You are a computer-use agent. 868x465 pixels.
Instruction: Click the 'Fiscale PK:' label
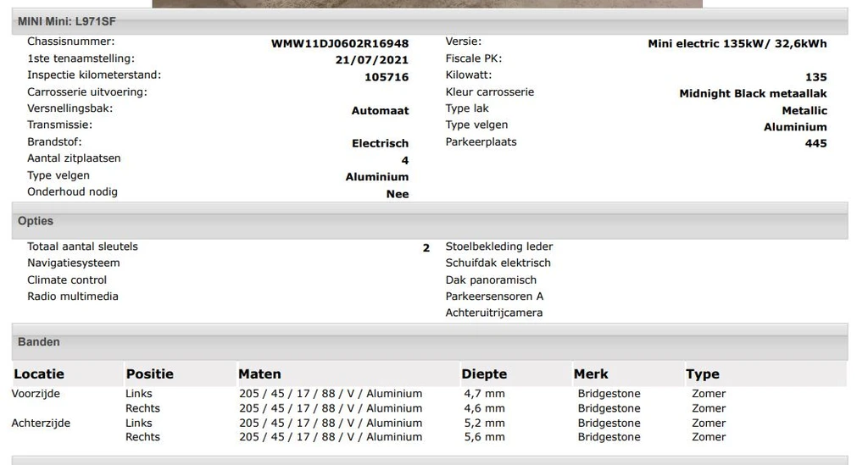point(474,58)
